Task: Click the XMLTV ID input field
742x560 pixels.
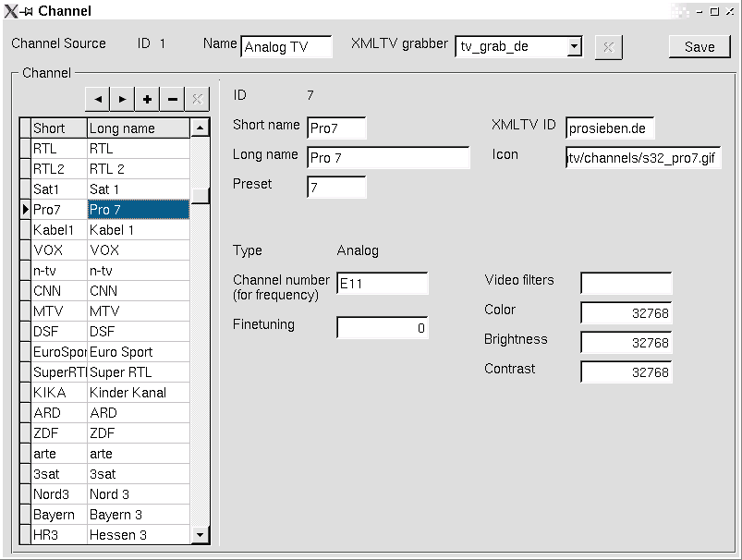Action: [610, 128]
